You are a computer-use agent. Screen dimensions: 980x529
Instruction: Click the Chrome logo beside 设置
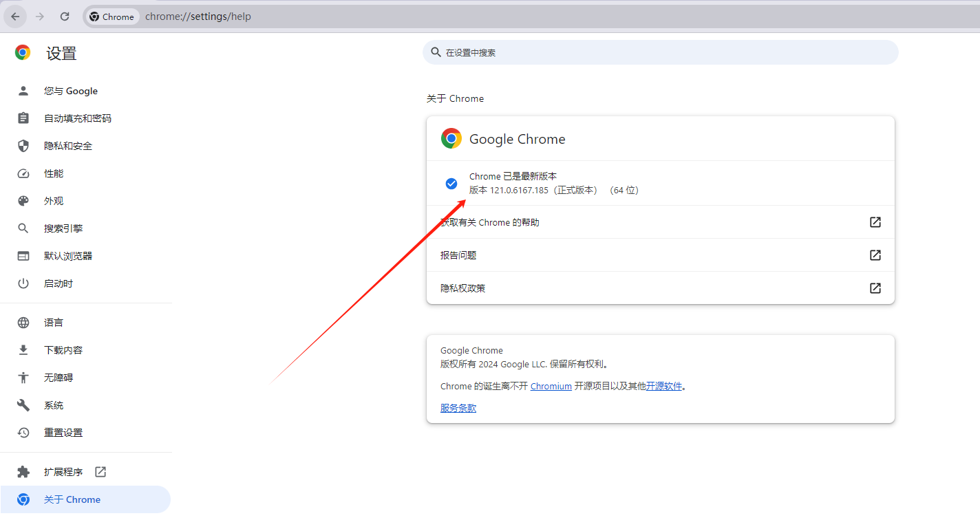pos(23,53)
